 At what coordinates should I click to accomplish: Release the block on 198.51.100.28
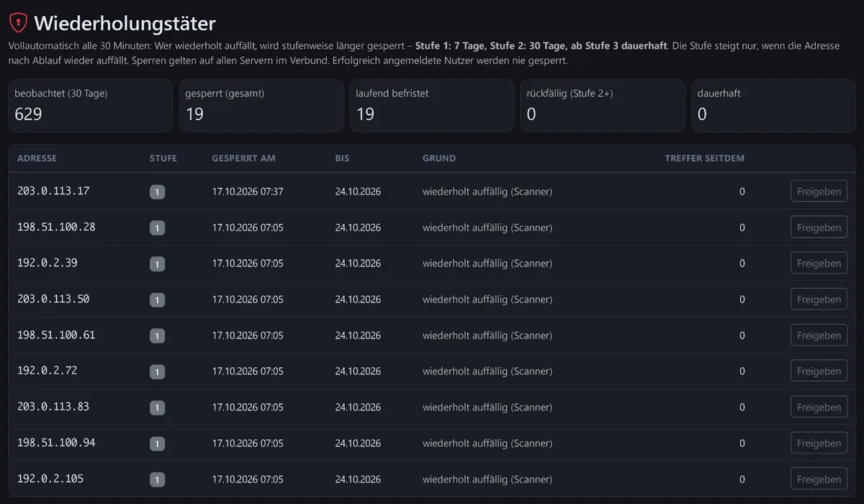click(x=819, y=228)
